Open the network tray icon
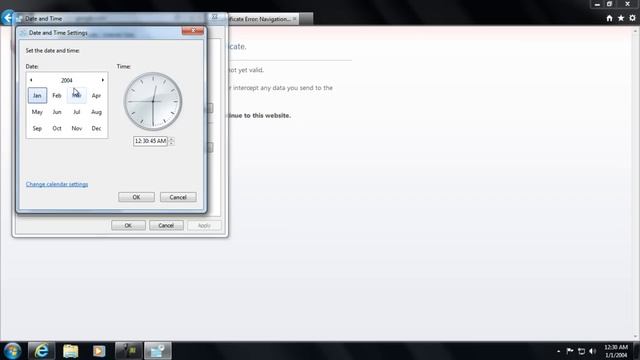The image size is (640, 360). tap(582, 351)
